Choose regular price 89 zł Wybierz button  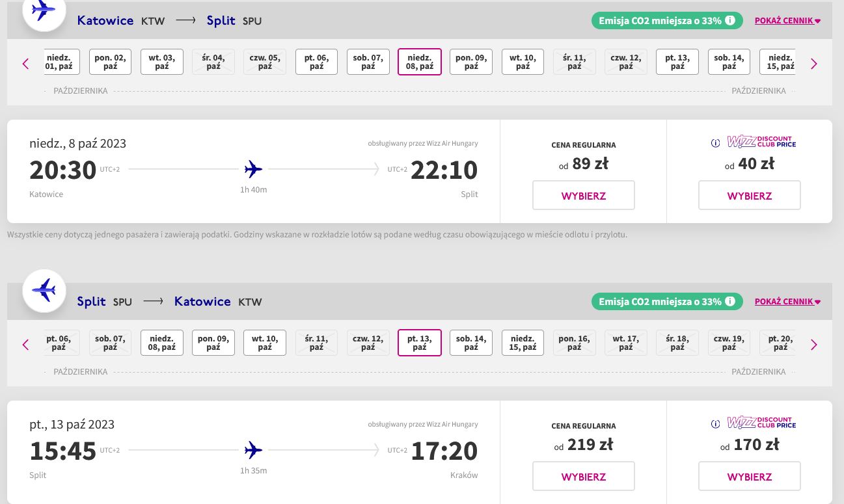click(x=584, y=195)
